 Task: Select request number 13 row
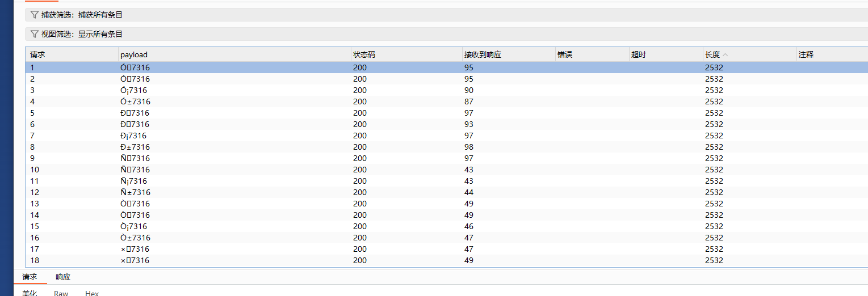447,204
